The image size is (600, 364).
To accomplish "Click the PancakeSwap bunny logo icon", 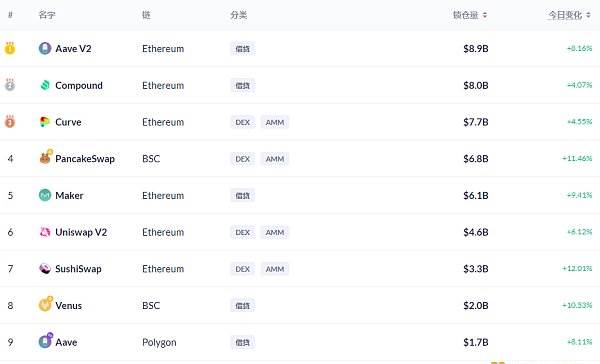I will coord(46,157).
